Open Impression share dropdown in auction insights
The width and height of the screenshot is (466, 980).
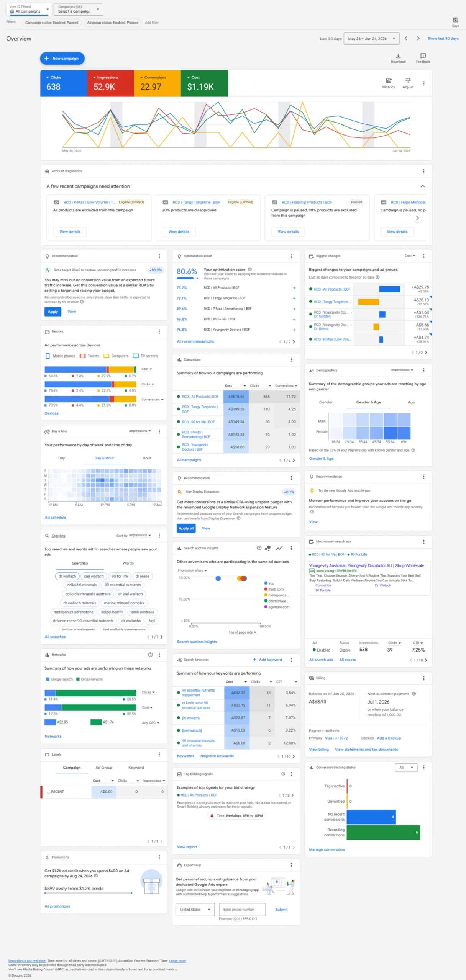click(x=192, y=570)
